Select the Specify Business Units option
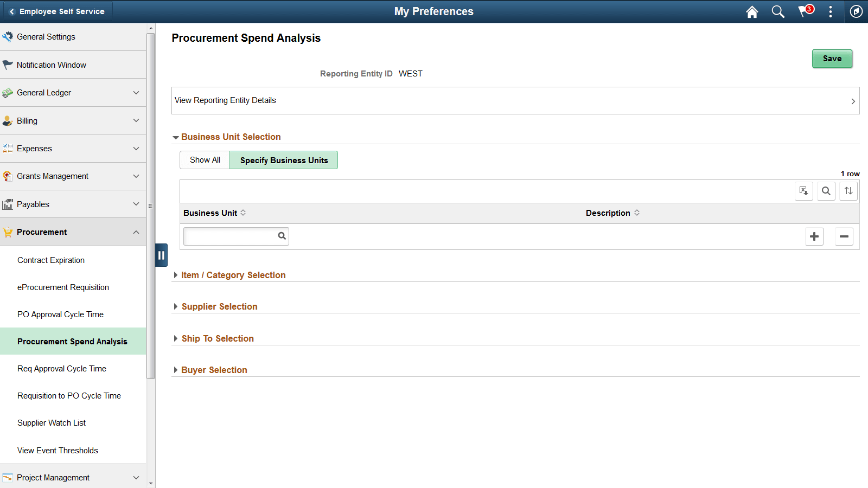This screenshot has height=488, width=868. (284, 159)
